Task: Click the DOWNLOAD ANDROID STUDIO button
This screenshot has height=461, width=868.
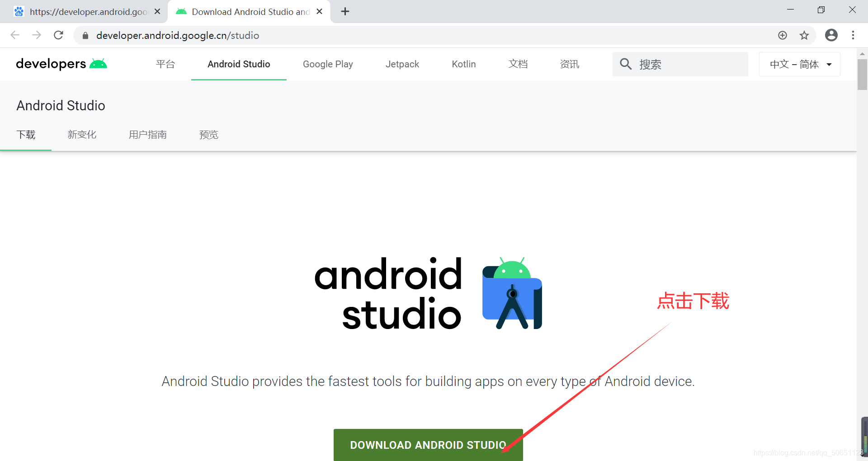Action: [428, 445]
